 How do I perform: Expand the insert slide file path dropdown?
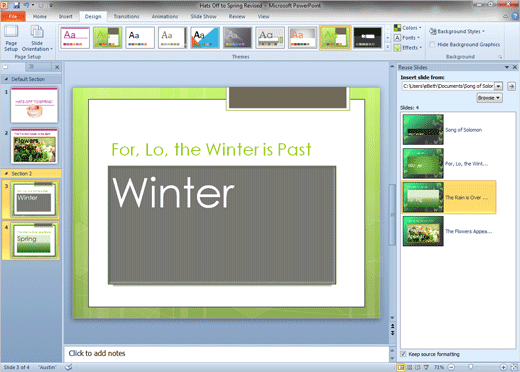[498, 86]
